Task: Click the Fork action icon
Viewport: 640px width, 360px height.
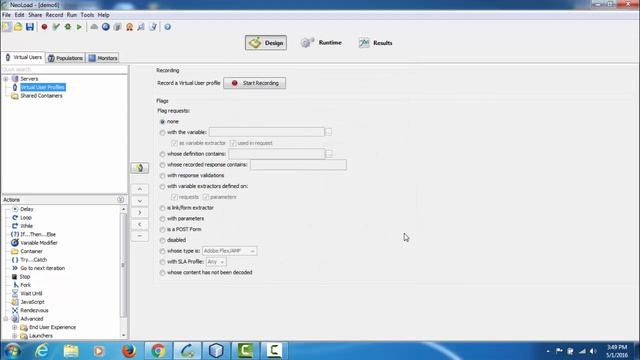Action: pyautogui.click(x=15, y=285)
